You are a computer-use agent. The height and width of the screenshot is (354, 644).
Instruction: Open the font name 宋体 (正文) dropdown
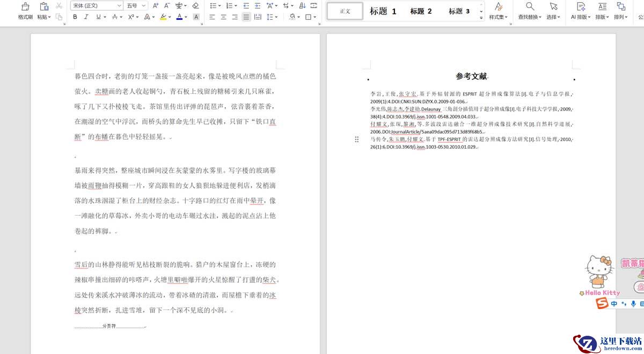(x=119, y=5)
